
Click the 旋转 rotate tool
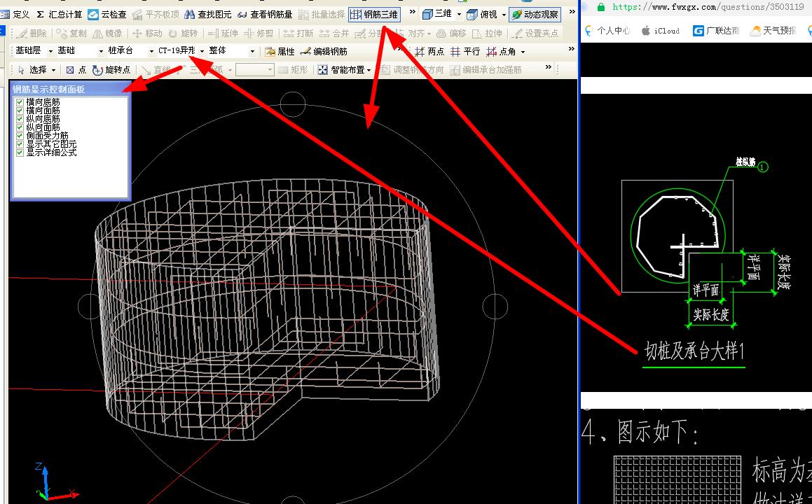(184, 33)
